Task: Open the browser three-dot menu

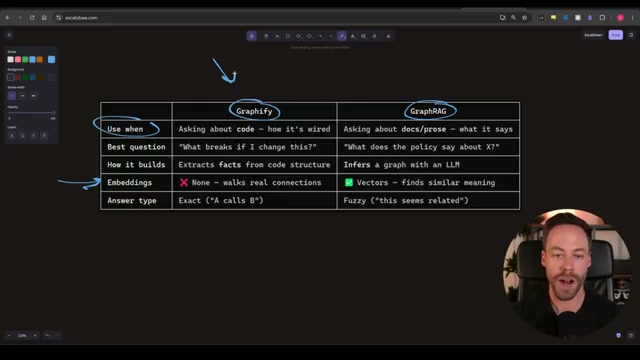Action: [633, 18]
